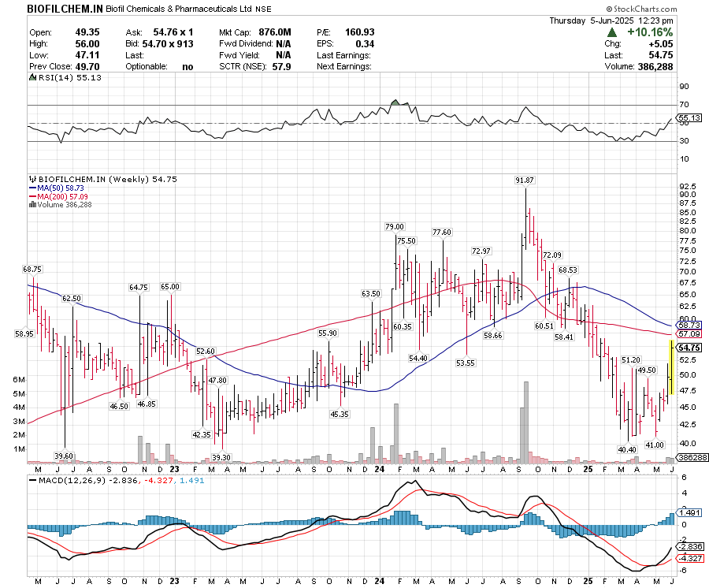Click the 54.75 last price axis tag

pos(689,348)
